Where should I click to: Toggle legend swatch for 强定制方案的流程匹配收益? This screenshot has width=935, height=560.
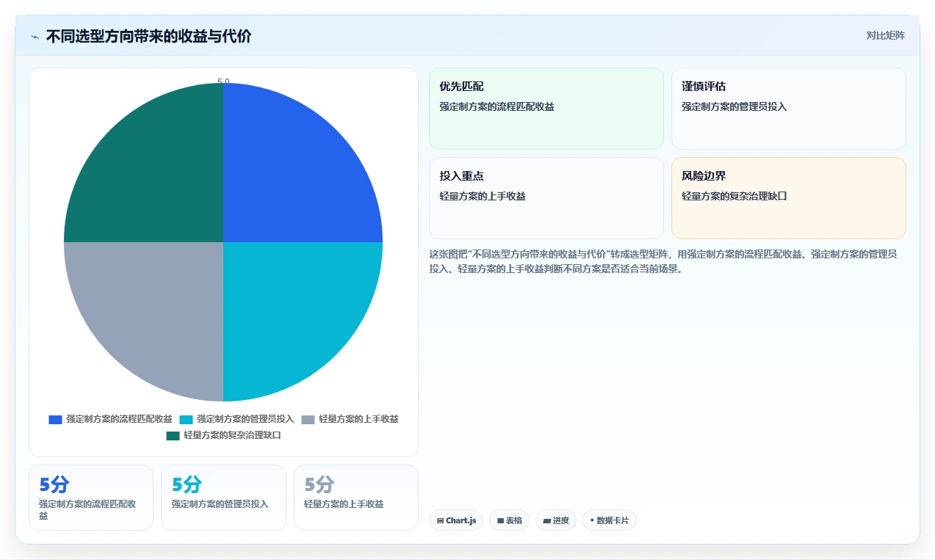pos(55,419)
